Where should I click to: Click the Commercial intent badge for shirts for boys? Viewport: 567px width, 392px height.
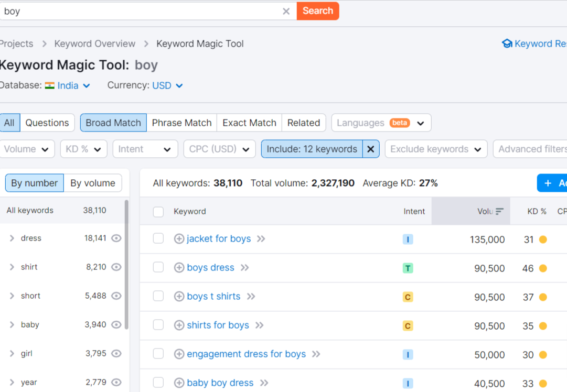(408, 326)
